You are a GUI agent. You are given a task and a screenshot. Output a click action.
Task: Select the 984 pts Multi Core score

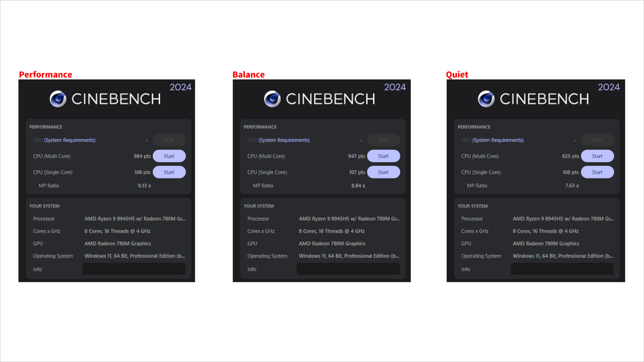click(142, 156)
